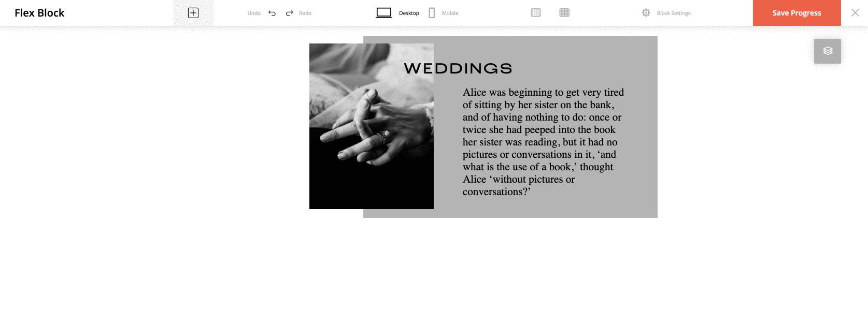Switch to Mobile view
The image size is (868, 325).
click(444, 13)
